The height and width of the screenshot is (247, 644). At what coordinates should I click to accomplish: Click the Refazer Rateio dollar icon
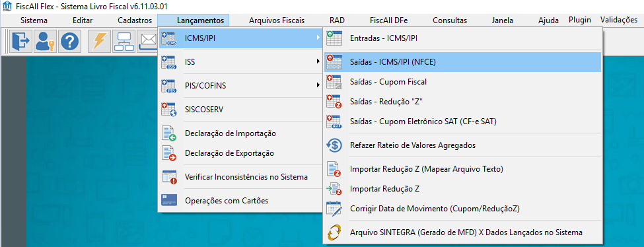click(334, 145)
